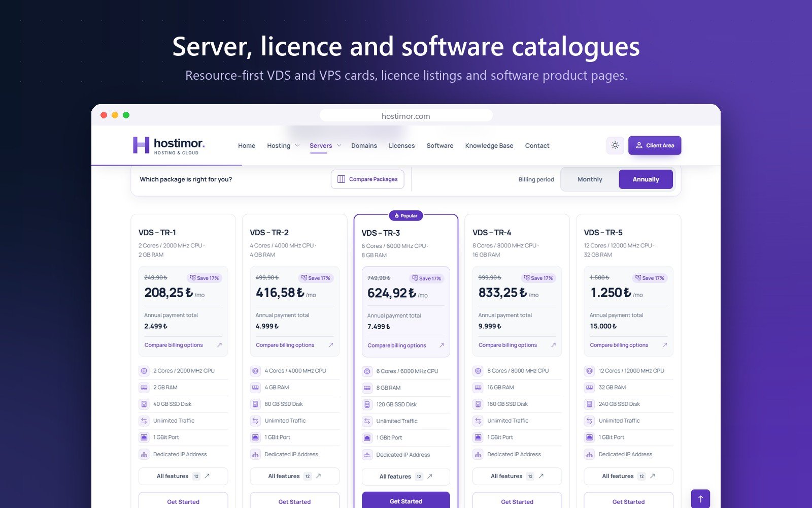Click Get Started on popular VDS-TR-3
Viewport: 812px width, 508px height.
[x=406, y=500]
